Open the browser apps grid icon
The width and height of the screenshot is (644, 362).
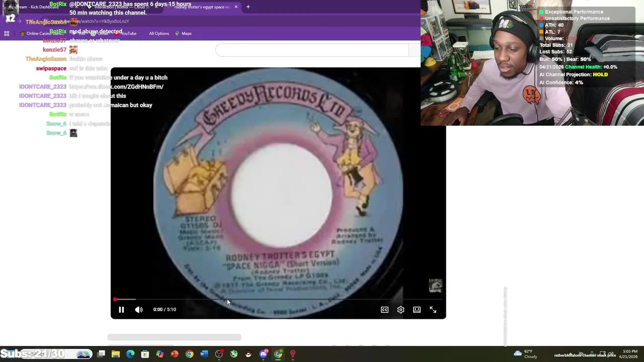point(7,34)
